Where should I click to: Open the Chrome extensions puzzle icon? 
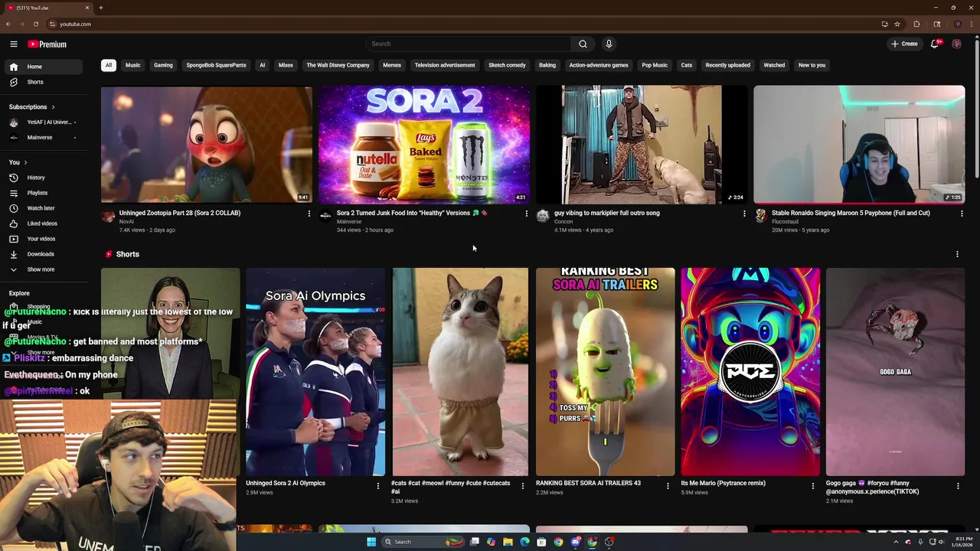[916, 24]
